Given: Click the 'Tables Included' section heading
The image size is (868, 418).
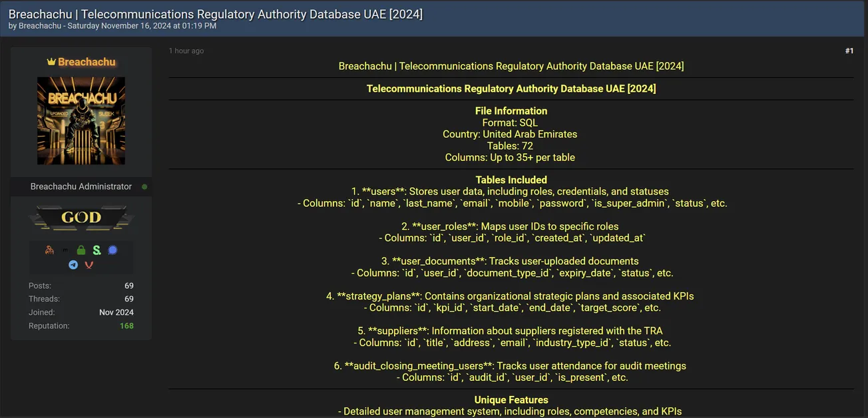Looking at the screenshot, I should pyautogui.click(x=511, y=179).
